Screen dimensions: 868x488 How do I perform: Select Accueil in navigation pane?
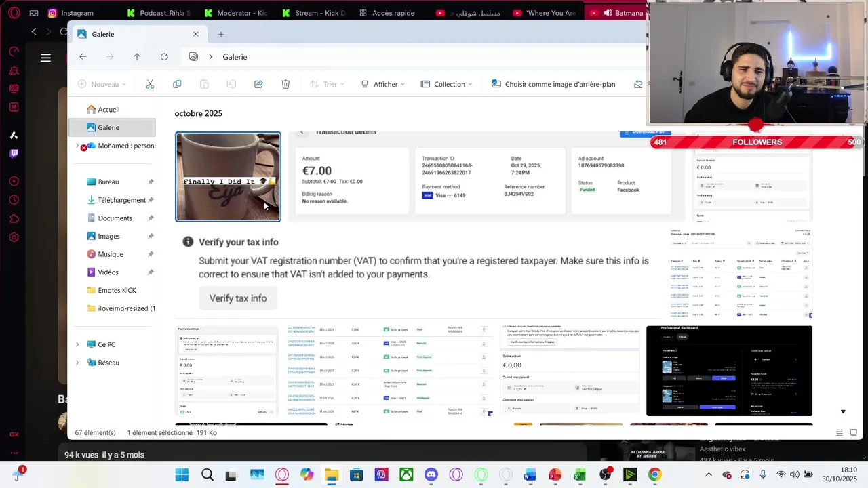point(112,109)
